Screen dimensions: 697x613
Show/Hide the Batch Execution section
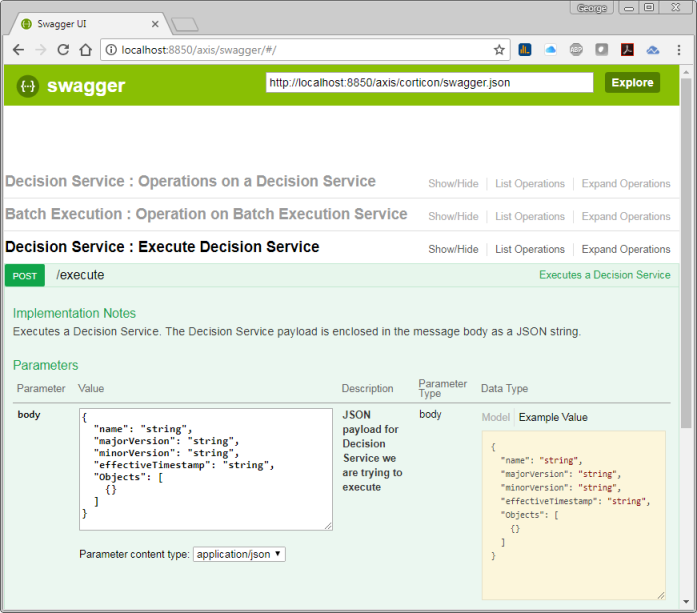[x=453, y=216]
